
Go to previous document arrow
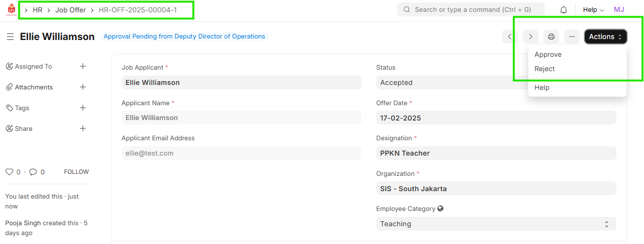tap(510, 37)
